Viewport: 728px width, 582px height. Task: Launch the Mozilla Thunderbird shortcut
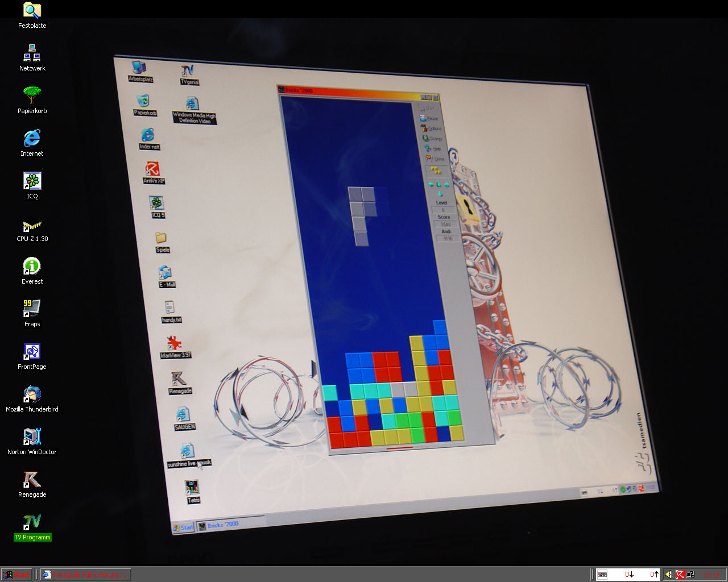point(32,394)
